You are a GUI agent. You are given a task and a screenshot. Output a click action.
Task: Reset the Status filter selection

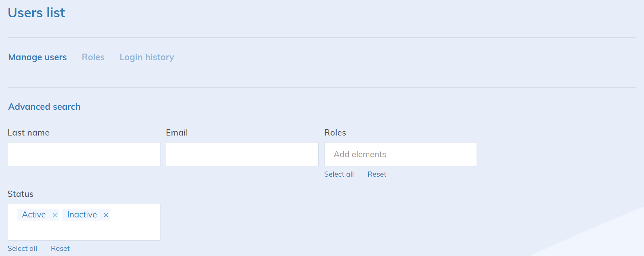tap(60, 249)
